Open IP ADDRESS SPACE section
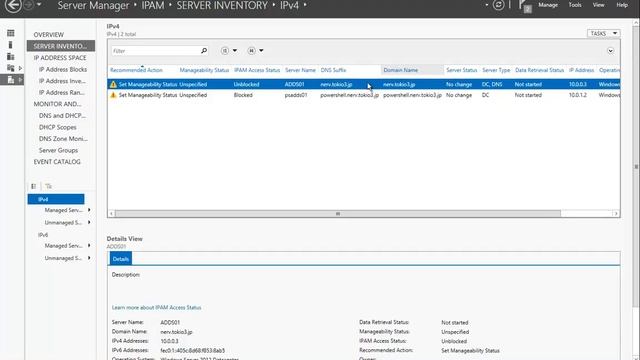The image size is (640, 360). tap(60, 58)
